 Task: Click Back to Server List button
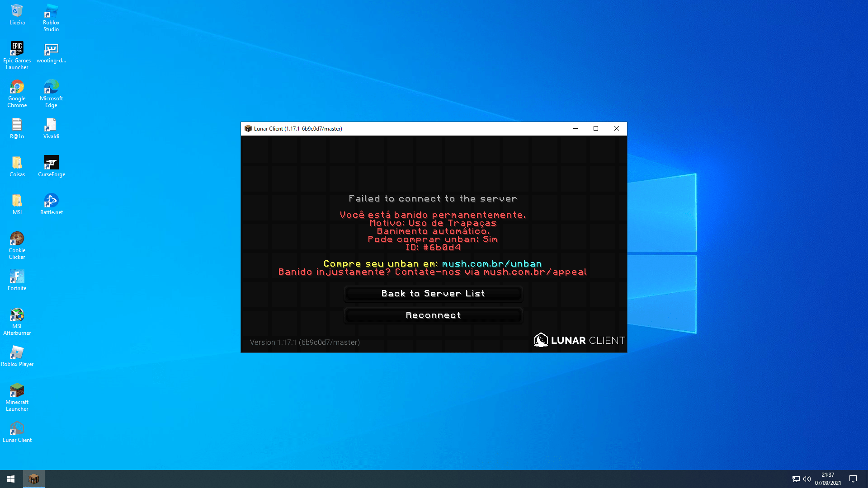433,294
